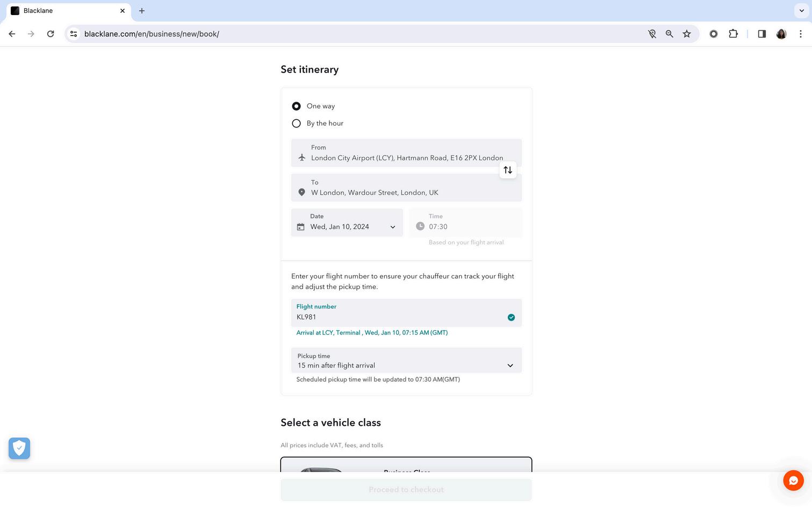
Task: Edit the To destination field
Action: tap(406, 188)
